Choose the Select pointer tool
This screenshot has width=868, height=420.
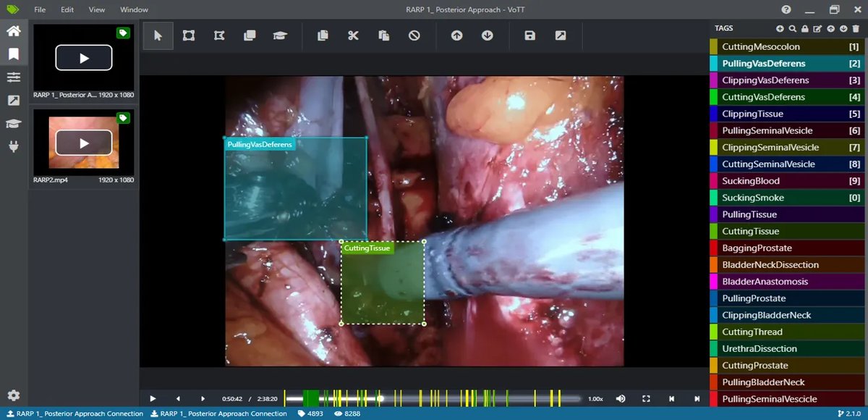(158, 35)
